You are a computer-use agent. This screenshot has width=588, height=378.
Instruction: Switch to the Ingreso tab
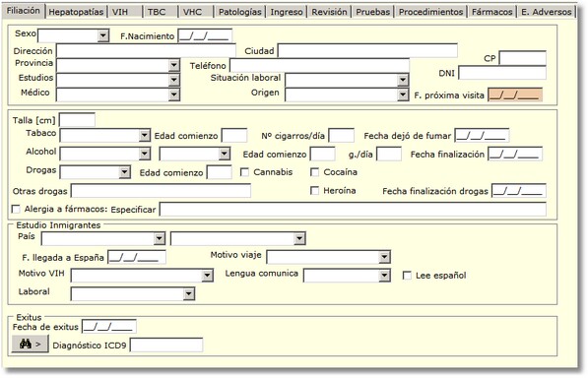(287, 12)
